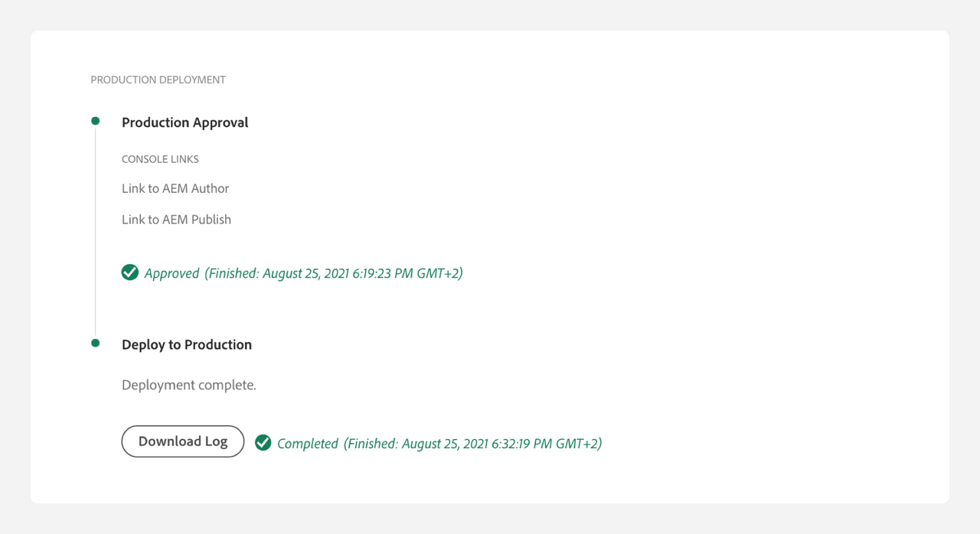Click the italic Approved status word
The width and height of the screenshot is (980, 534).
(171, 273)
